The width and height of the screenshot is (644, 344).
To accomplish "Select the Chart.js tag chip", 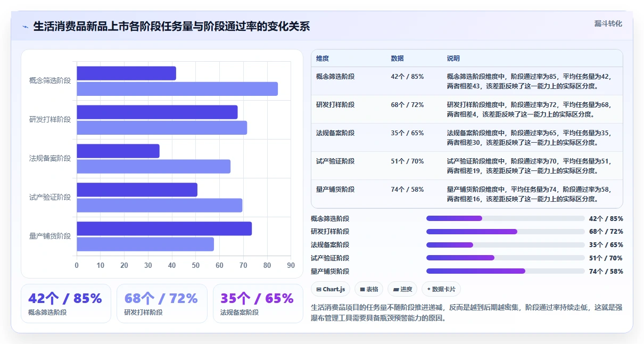I will (x=331, y=289).
